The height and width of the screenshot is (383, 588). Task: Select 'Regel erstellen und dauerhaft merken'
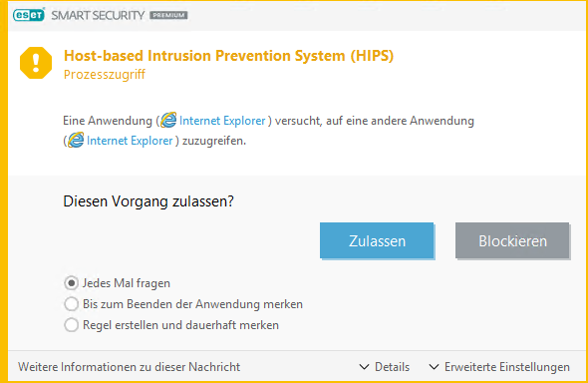click(71, 325)
